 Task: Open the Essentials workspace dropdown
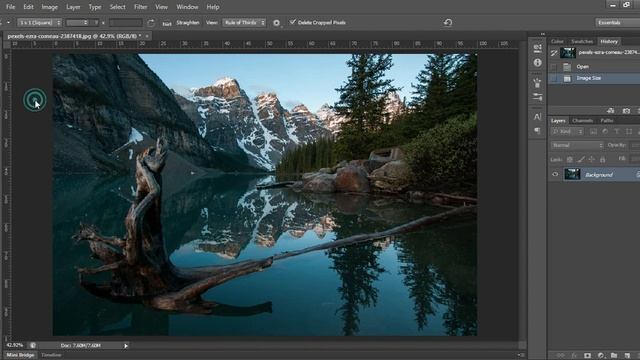[617, 22]
